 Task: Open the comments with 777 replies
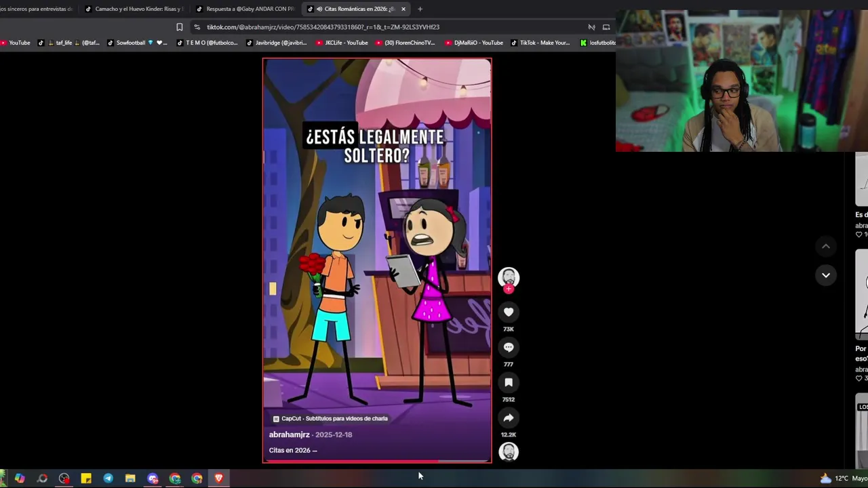pos(509,347)
